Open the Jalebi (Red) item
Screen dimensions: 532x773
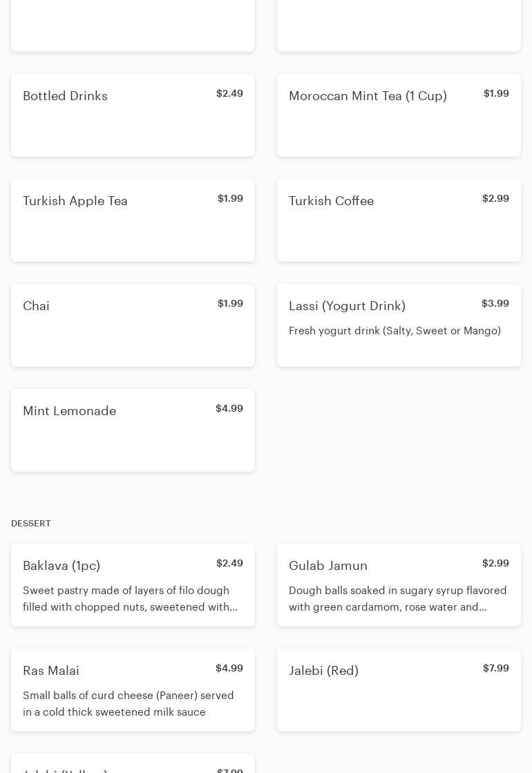coord(399,690)
